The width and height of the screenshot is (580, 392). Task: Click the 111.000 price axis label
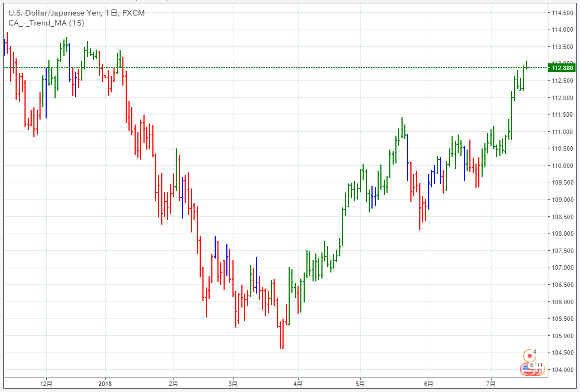(562, 132)
